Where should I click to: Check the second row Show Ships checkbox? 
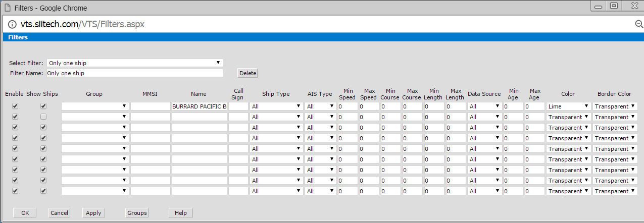point(43,117)
